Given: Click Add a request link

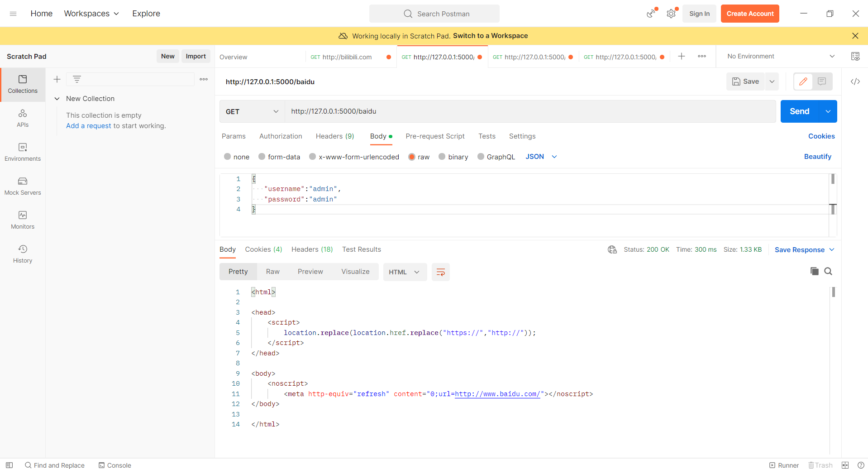Looking at the screenshot, I should tap(89, 126).
